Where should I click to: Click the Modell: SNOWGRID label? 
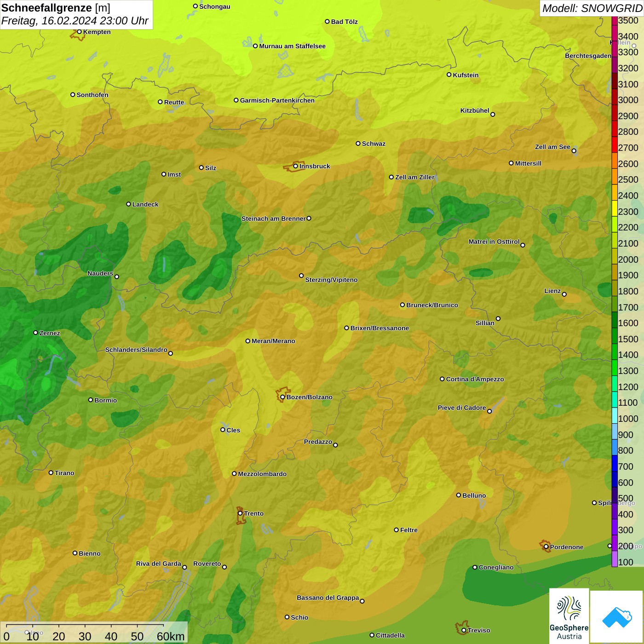coord(592,8)
